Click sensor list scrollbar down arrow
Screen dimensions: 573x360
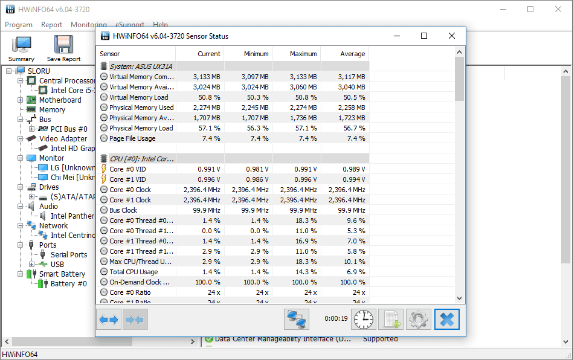[x=459, y=298]
